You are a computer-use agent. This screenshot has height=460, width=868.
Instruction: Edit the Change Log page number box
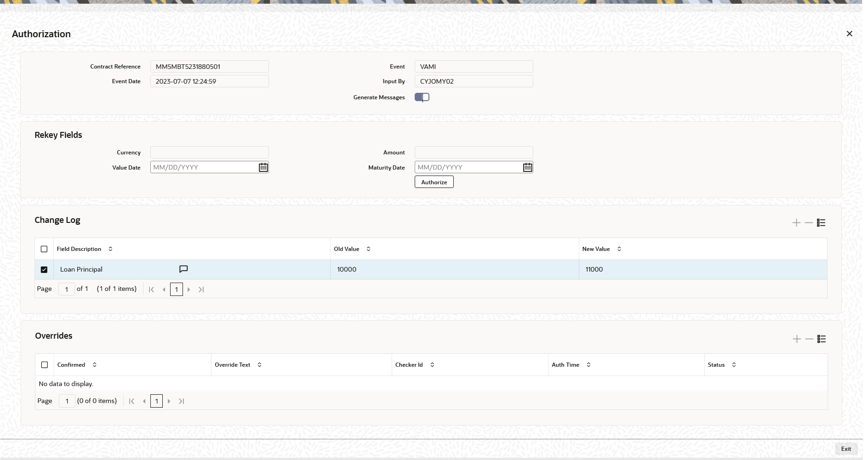[67, 290]
